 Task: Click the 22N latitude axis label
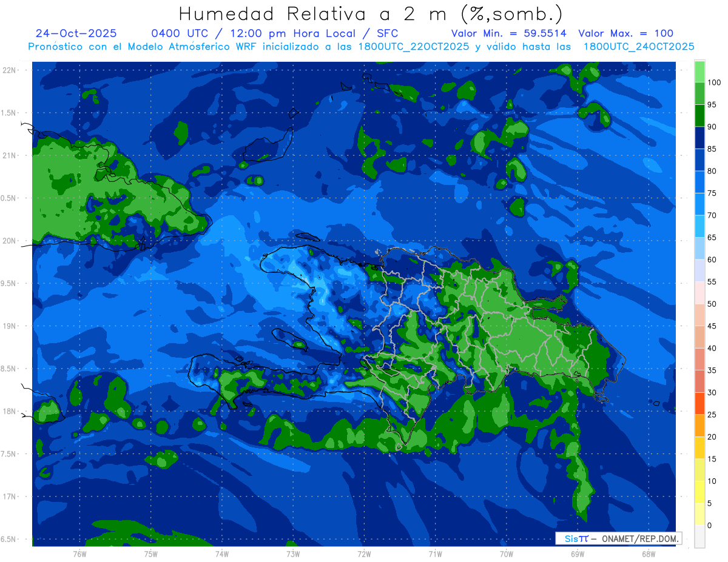(x=9, y=70)
